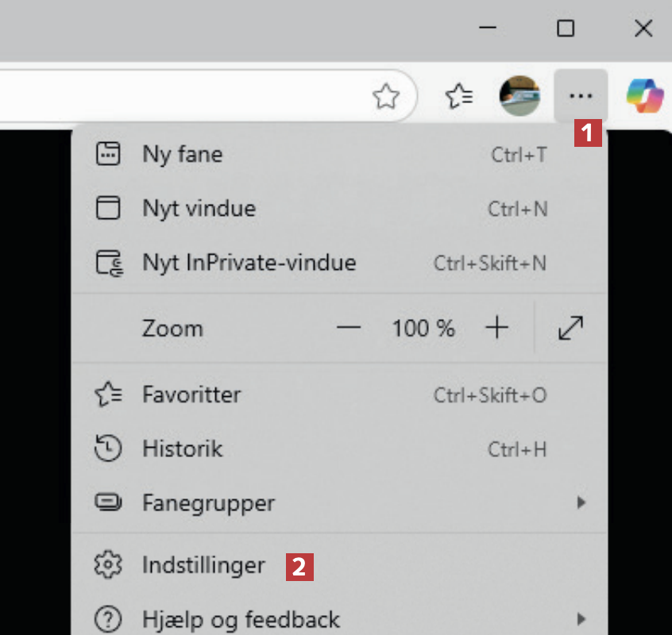Open Indstillinger from the menu
The height and width of the screenshot is (635, 672).
(x=203, y=565)
